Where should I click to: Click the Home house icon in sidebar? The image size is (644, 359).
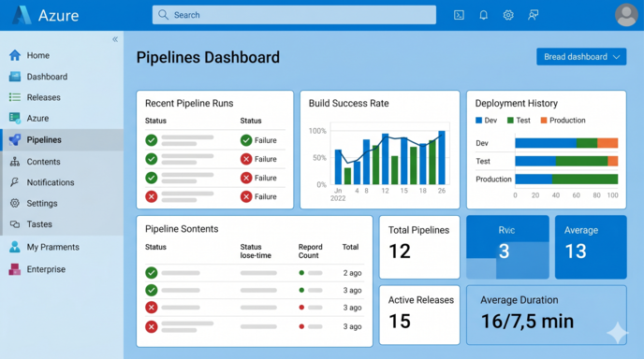[15, 55]
